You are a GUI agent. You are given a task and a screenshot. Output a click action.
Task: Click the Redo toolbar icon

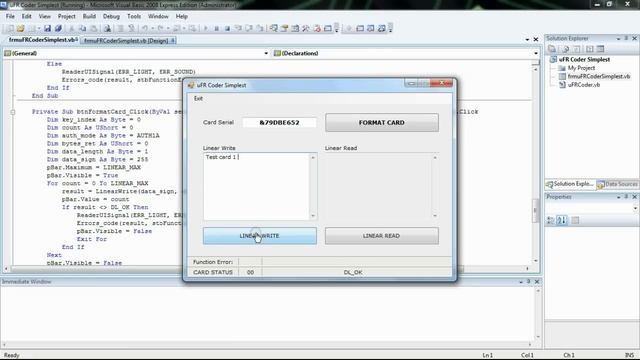[x=160, y=28]
